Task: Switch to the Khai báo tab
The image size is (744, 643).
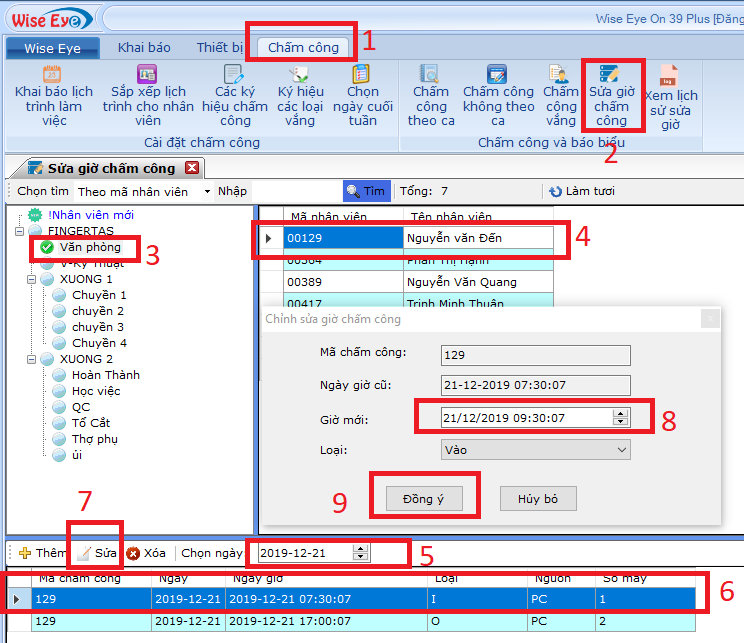Action: [x=144, y=47]
